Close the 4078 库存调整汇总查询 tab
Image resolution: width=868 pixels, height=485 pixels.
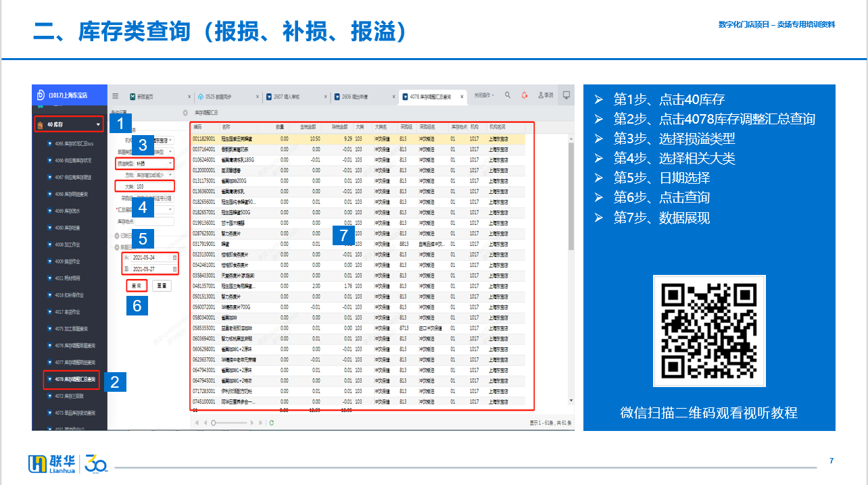click(462, 97)
